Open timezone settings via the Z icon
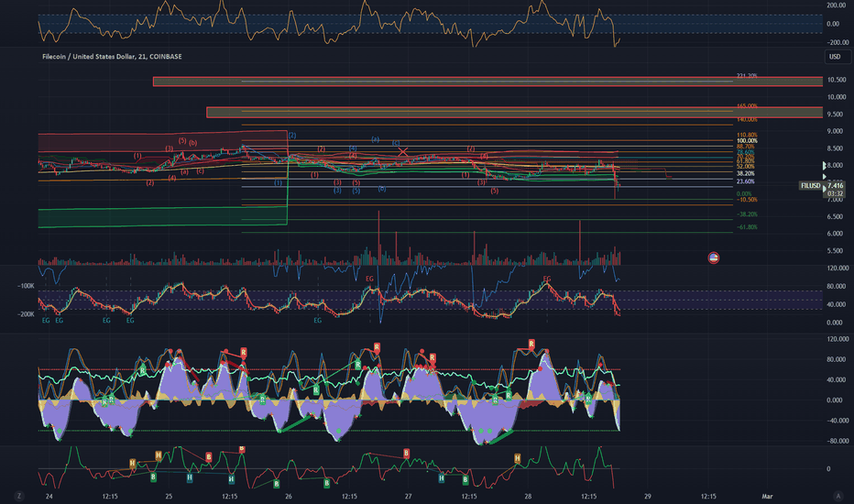854x504 pixels. point(19,496)
